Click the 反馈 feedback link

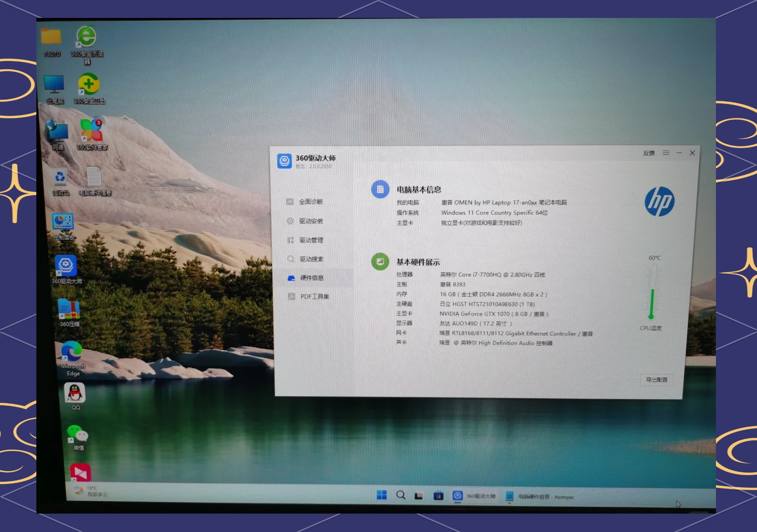click(648, 153)
